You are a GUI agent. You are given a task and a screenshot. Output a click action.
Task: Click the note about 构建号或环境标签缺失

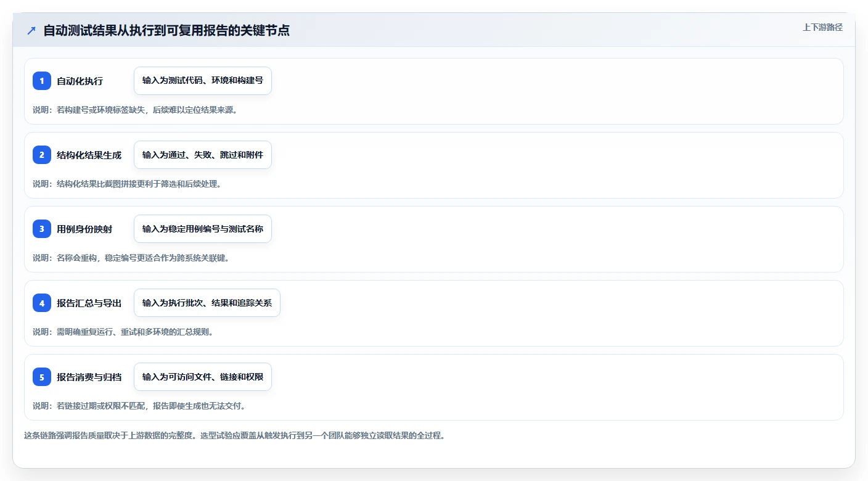[x=135, y=110]
